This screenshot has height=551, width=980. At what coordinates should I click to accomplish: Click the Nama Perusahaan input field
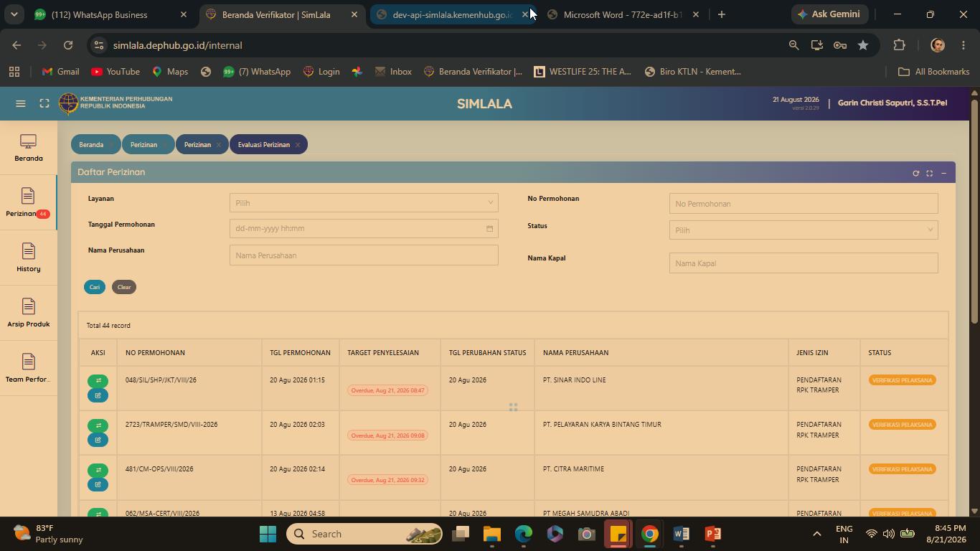click(x=364, y=255)
